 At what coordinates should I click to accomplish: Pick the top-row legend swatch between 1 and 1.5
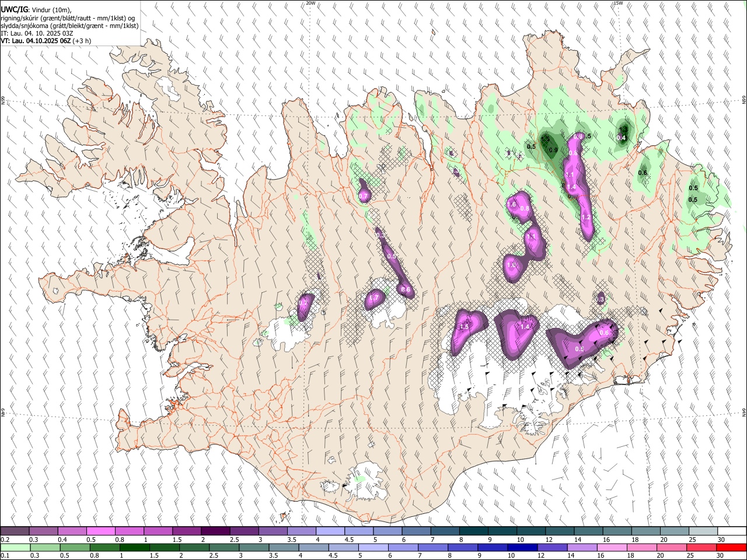[158, 531]
